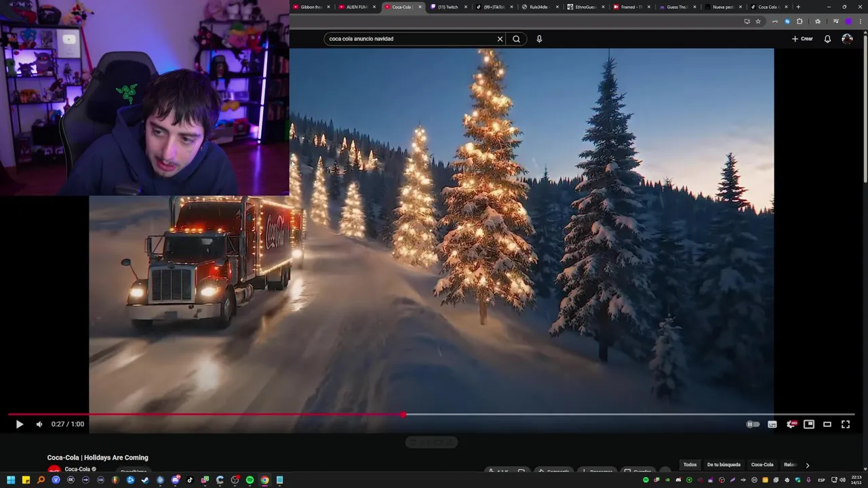Open the Windows Start menu

click(11, 480)
